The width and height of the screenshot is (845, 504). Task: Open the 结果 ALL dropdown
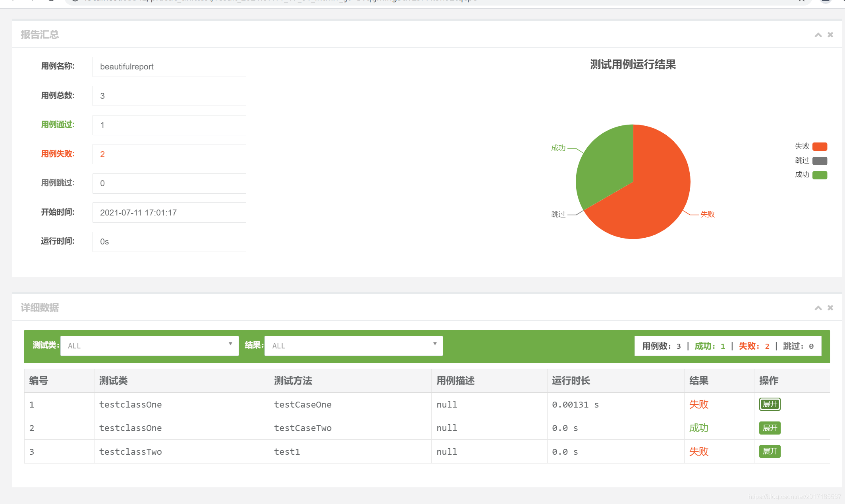tap(353, 346)
